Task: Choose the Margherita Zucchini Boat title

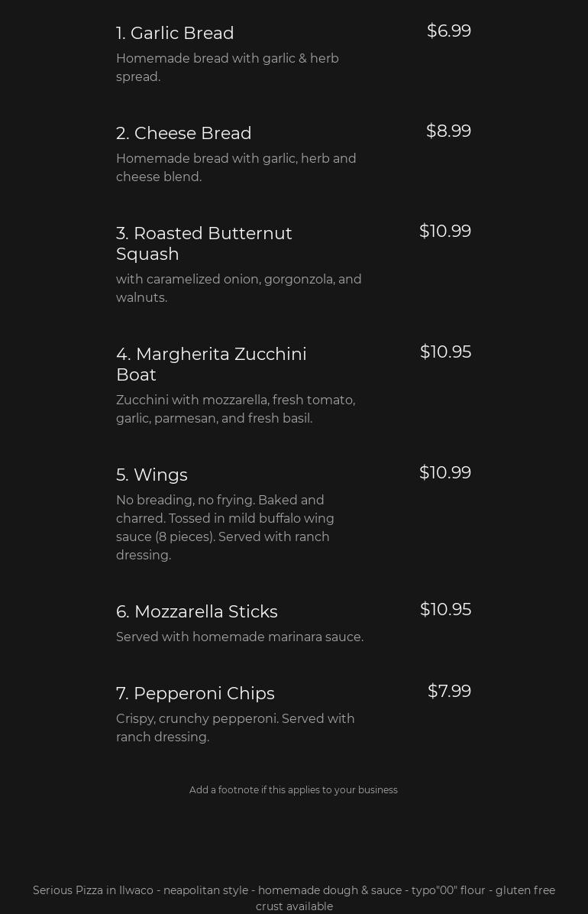Action: coord(211,365)
